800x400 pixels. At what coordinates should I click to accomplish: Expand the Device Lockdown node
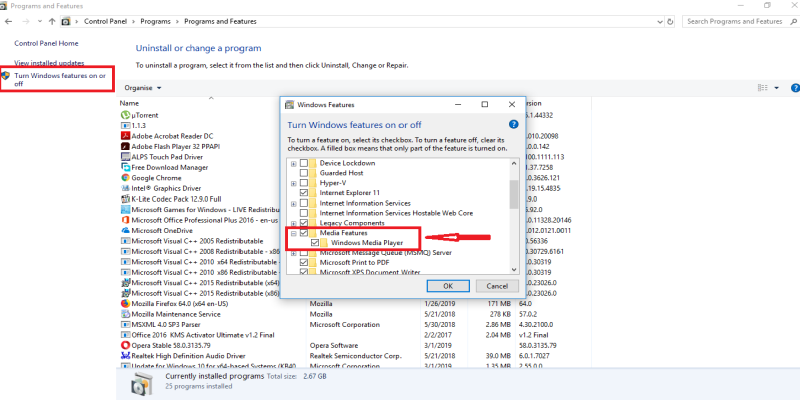pos(293,163)
